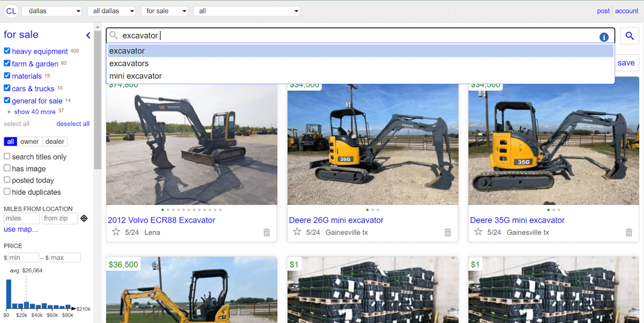Click the sidebar vertical scrollbar

click(x=98, y=100)
